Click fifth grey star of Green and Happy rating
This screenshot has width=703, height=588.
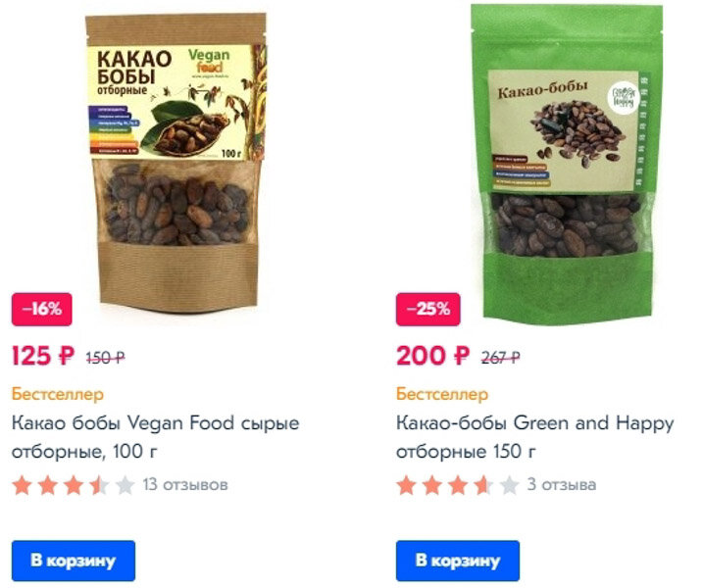point(509,485)
